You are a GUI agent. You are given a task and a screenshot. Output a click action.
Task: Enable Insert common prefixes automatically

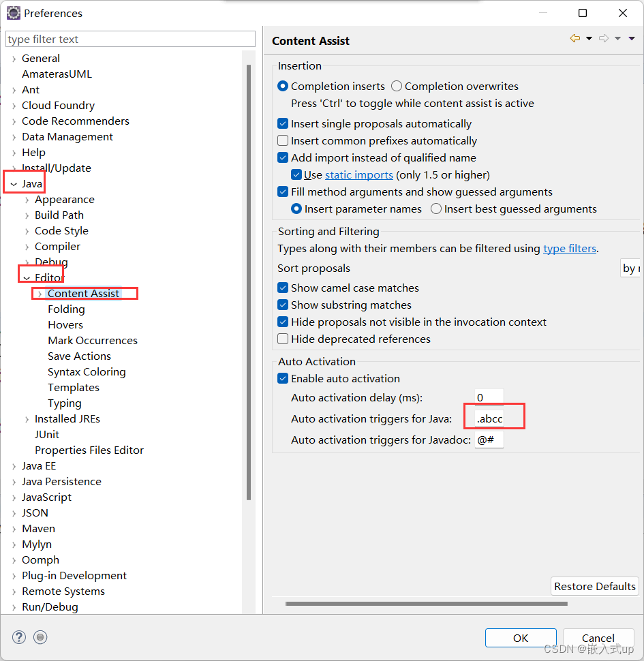[283, 140]
